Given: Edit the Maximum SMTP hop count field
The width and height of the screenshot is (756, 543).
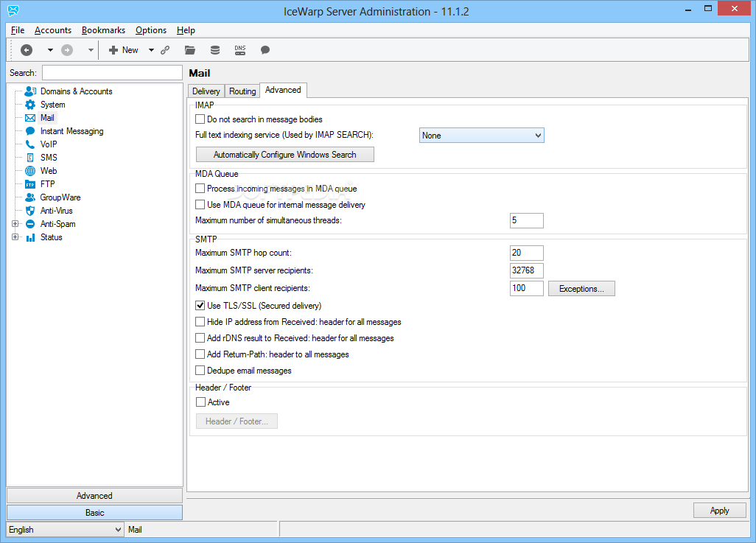Looking at the screenshot, I should coord(527,253).
